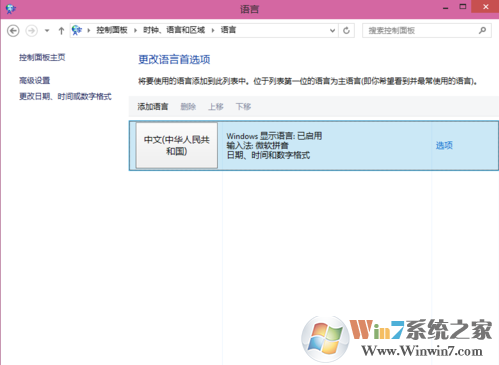Click the 更改语言首选项 heading
This screenshot has width=499, height=365.
174,60
